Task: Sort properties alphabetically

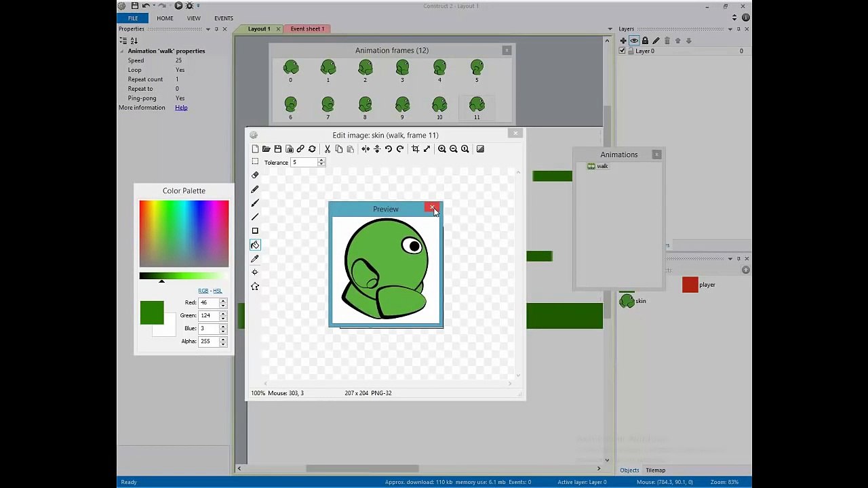Action: 134,41
